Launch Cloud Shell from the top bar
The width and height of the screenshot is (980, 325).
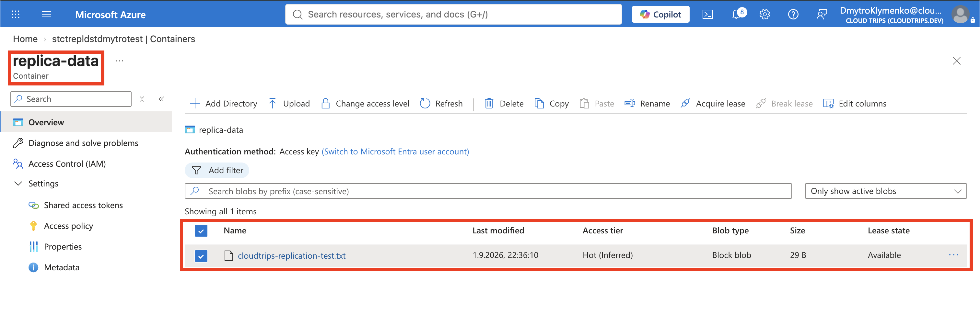pyautogui.click(x=707, y=15)
